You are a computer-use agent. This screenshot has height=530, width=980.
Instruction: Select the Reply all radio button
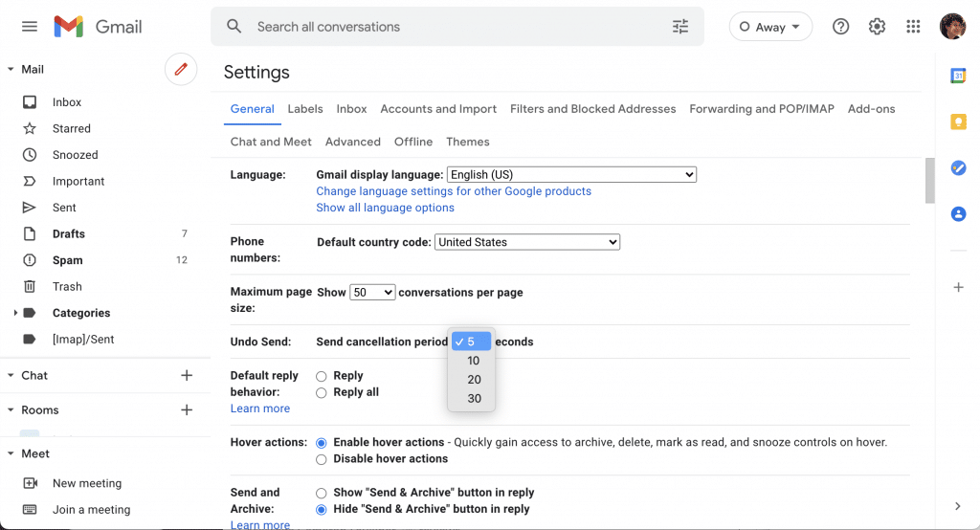[x=322, y=392]
